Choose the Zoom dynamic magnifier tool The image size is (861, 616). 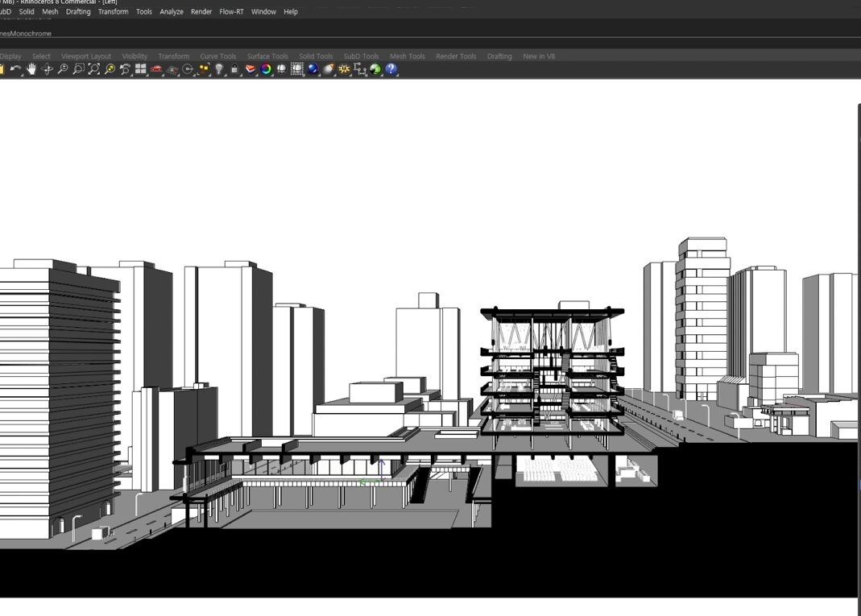[x=63, y=69]
